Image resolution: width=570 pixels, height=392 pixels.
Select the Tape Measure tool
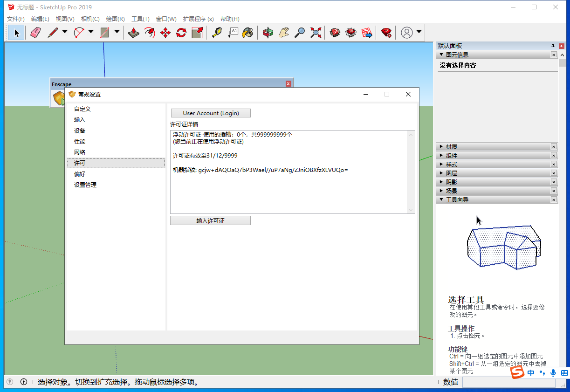[x=216, y=32]
